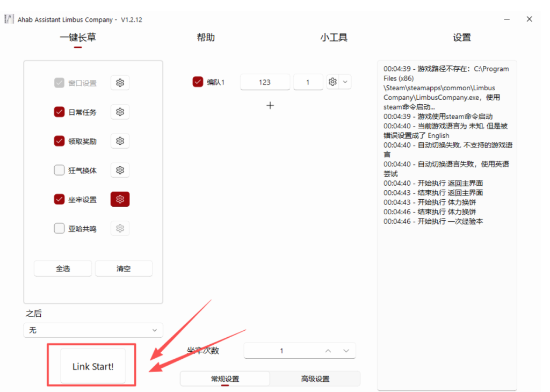The width and height of the screenshot is (550, 392).
Task: Click the gear icon for 编队1
Action: (x=332, y=82)
